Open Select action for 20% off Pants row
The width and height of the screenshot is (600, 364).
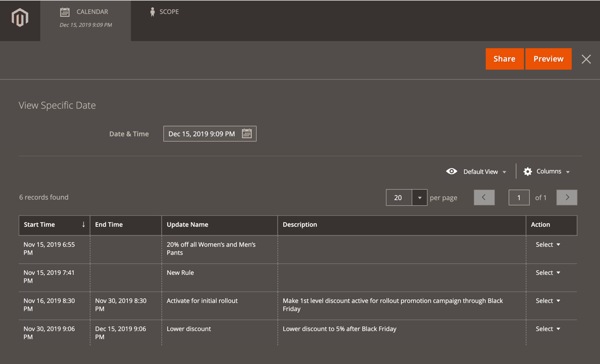pos(548,245)
